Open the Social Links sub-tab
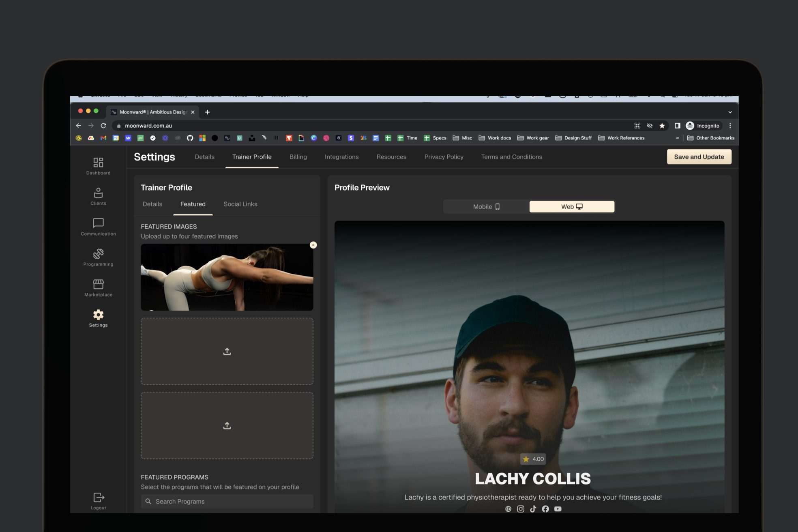 coord(240,204)
